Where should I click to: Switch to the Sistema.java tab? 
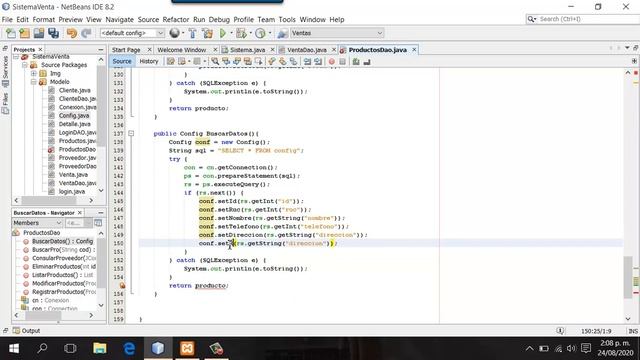click(x=247, y=50)
